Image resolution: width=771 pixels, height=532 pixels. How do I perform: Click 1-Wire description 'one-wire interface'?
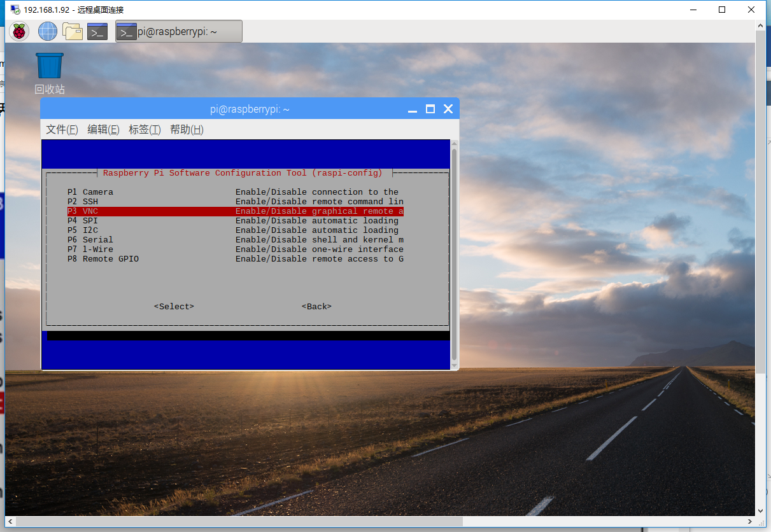point(358,249)
